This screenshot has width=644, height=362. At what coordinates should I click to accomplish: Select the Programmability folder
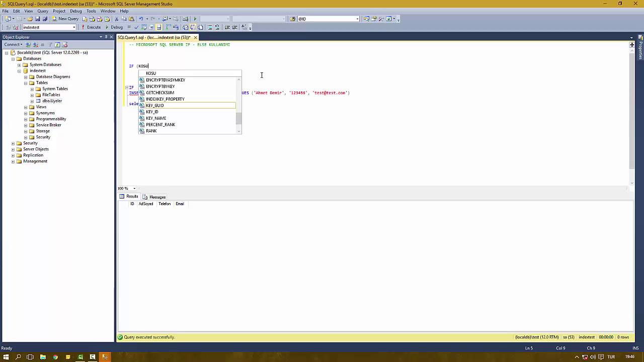click(51, 119)
